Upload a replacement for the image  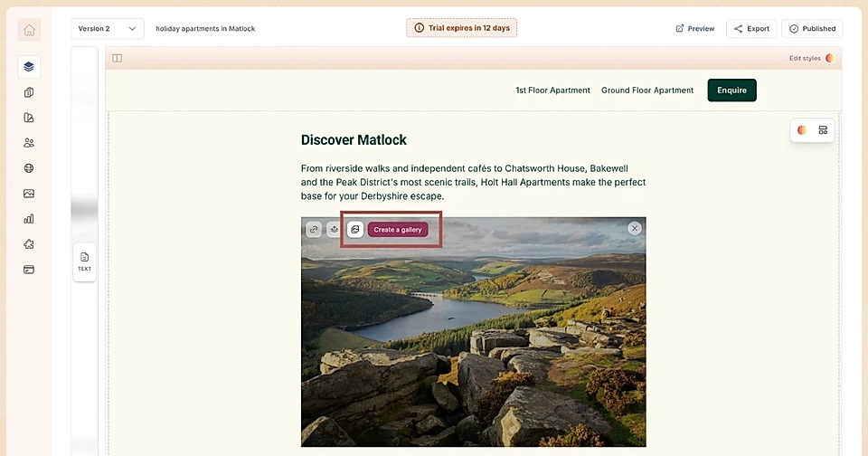[334, 230]
